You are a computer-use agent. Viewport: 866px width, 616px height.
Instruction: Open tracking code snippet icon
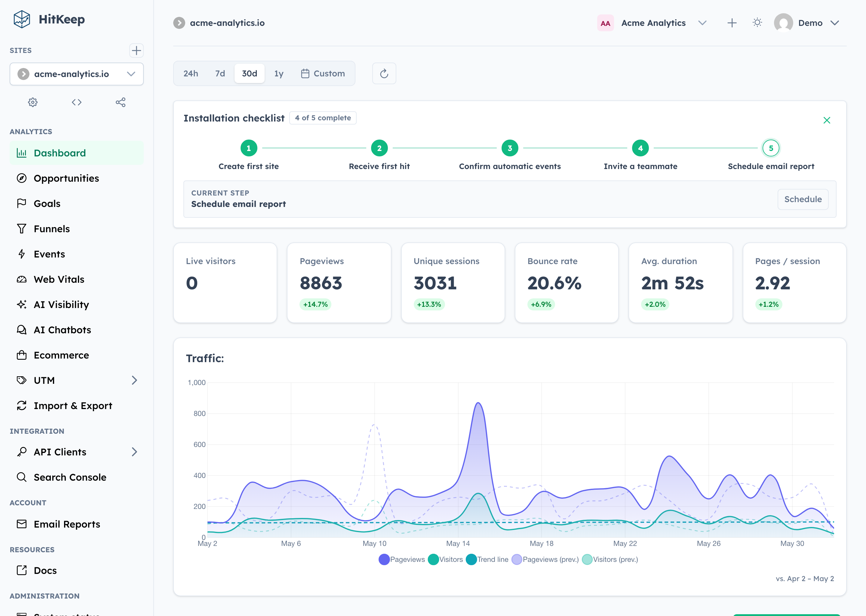(77, 102)
